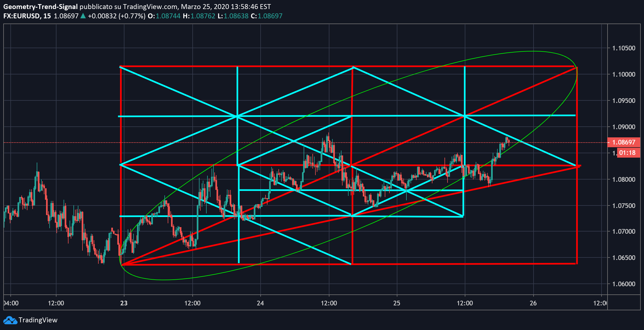Click the 1.09000 price axis label
The image size is (644, 330).
pyautogui.click(x=623, y=127)
